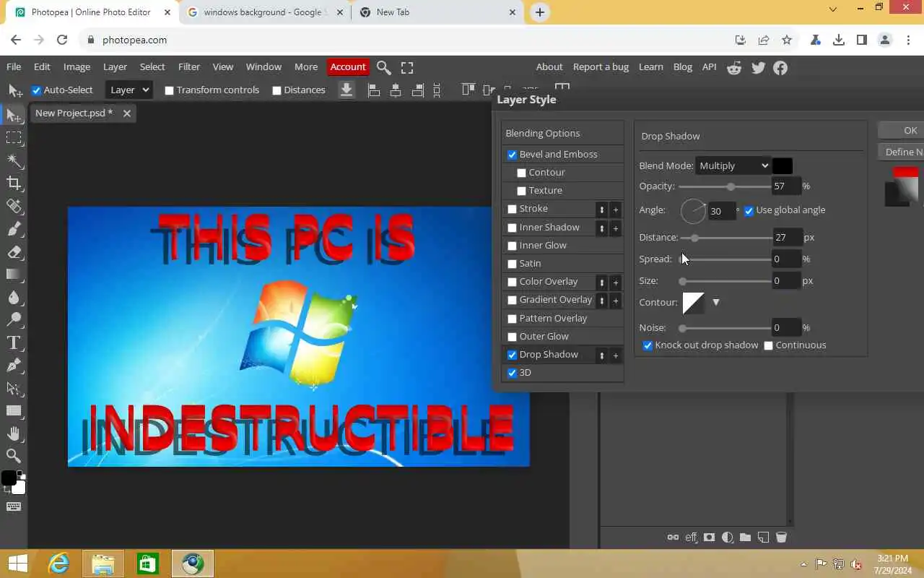
Task: Click the Opacity slider track
Action: pos(725,186)
